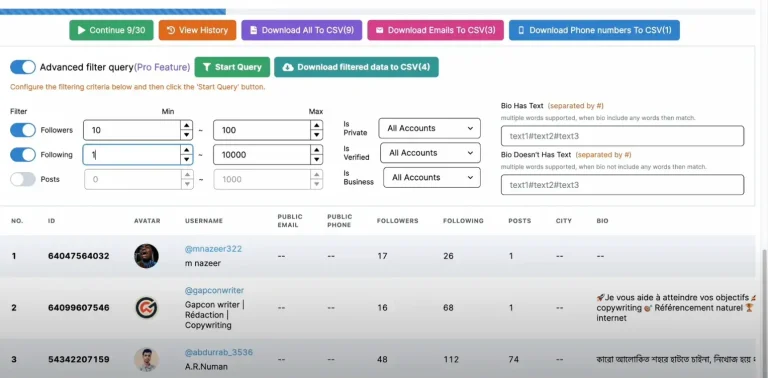Decrease the Following maximum value with down arrow
Image resolution: width=768 pixels, height=378 pixels.
click(x=316, y=160)
